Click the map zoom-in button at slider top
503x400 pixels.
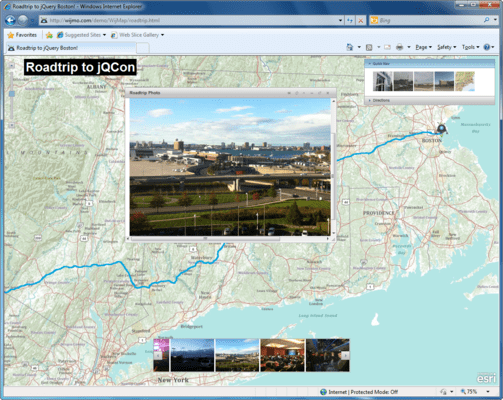[x=12, y=66]
